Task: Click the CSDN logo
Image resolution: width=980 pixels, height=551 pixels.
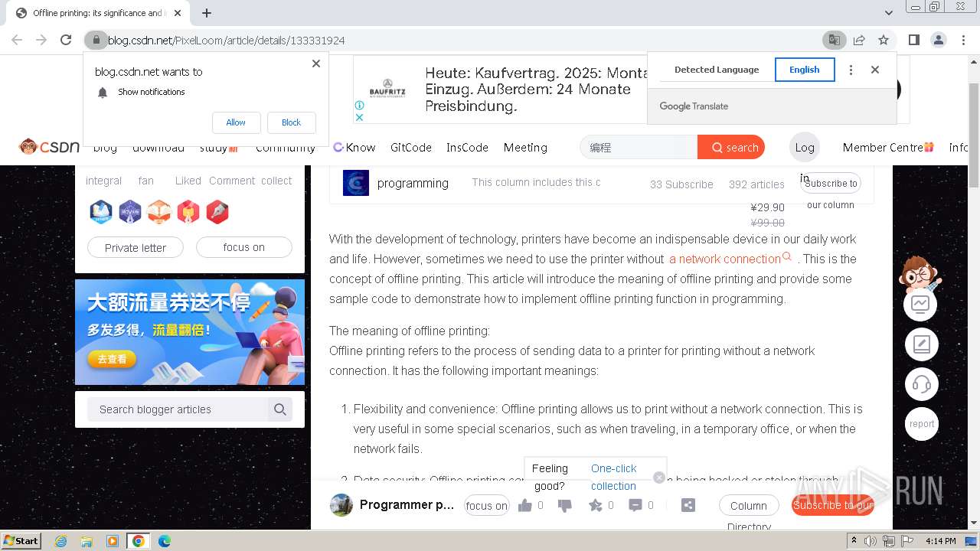Action: (x=49, y=147)
